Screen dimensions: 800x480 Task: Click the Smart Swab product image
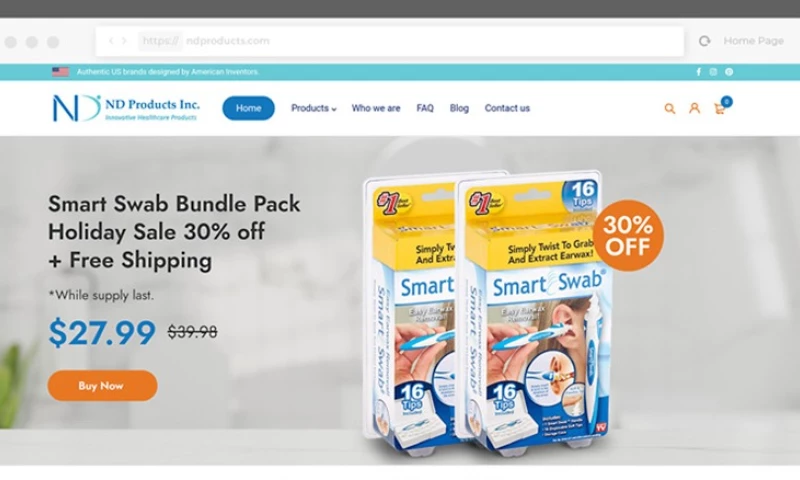(488, 311)
